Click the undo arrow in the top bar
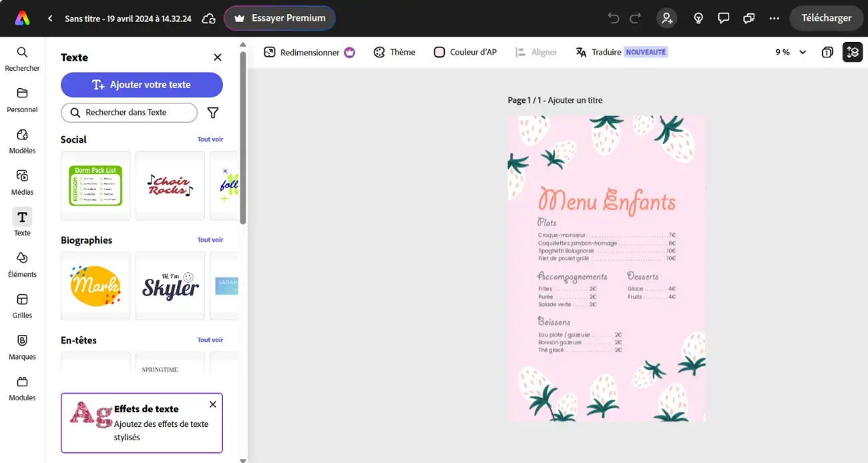The height and width of the screenshot is (463, 868). click(x=612, y=18)
